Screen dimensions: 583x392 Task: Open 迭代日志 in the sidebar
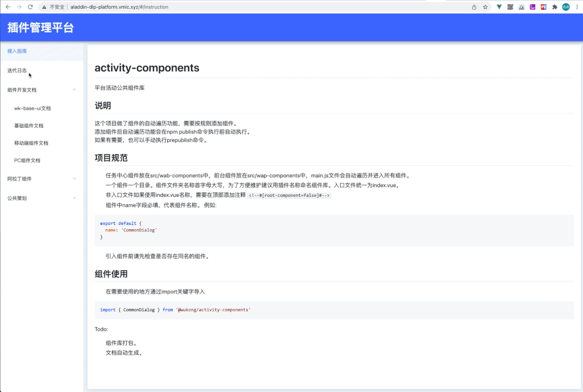pos(42,71)
